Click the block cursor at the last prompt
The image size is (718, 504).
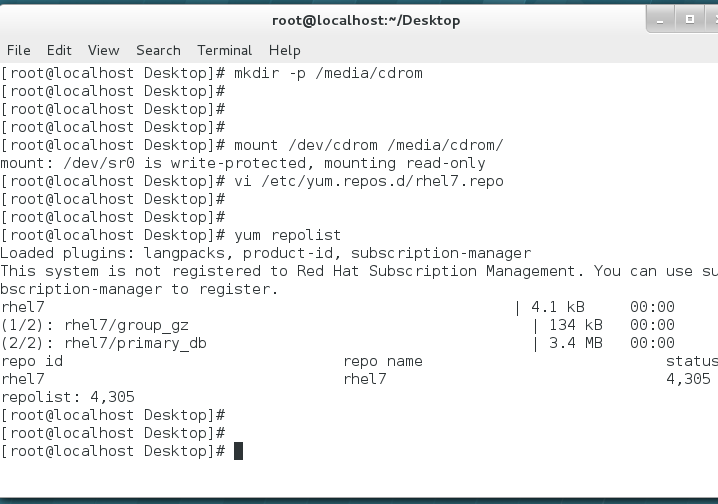tap(238, 451)
